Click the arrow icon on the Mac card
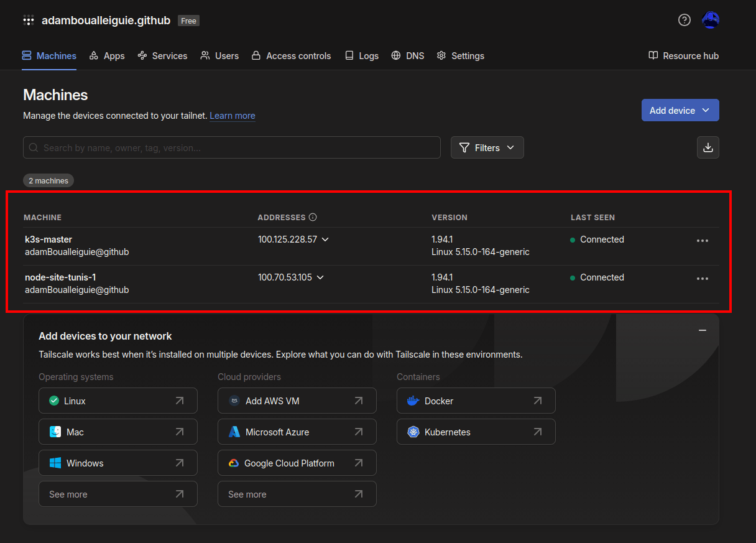The image size is (756, 543). (x=180, y=432)
